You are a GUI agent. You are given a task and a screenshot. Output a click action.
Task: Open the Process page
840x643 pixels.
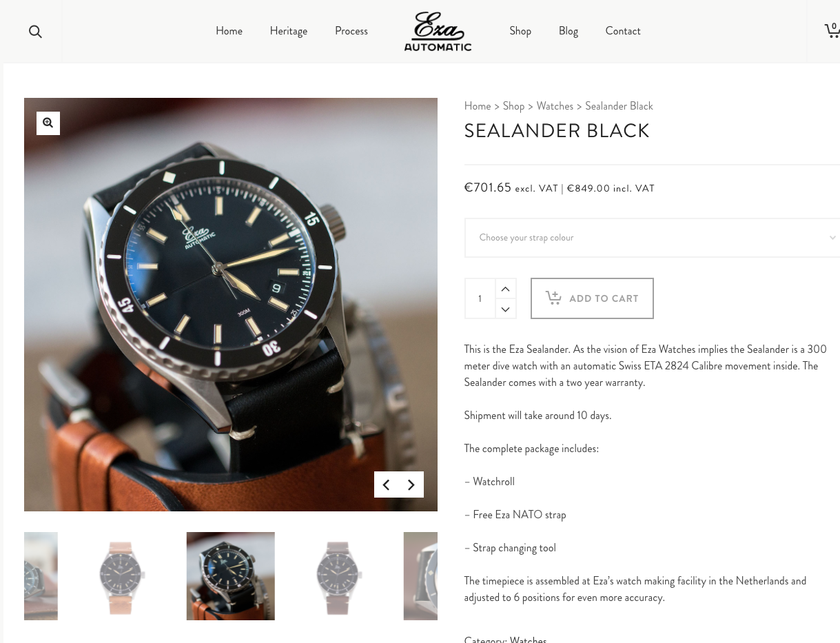(351, 31)
